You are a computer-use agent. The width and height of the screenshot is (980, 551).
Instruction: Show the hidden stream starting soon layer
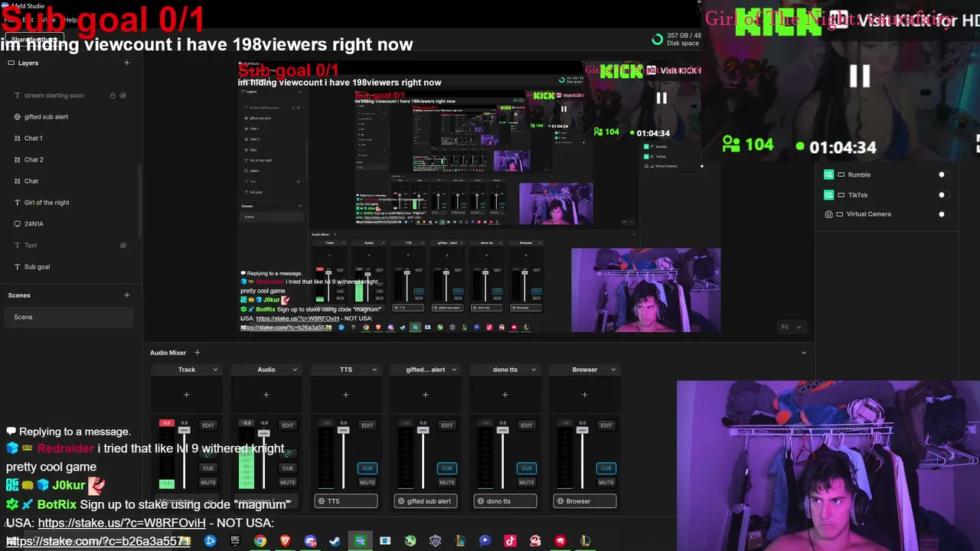[x=123, y=96]
